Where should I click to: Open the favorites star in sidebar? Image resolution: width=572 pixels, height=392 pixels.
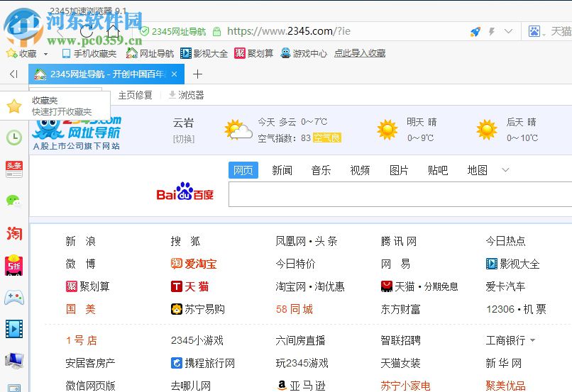pyautogui.click(x=14, y=106)
